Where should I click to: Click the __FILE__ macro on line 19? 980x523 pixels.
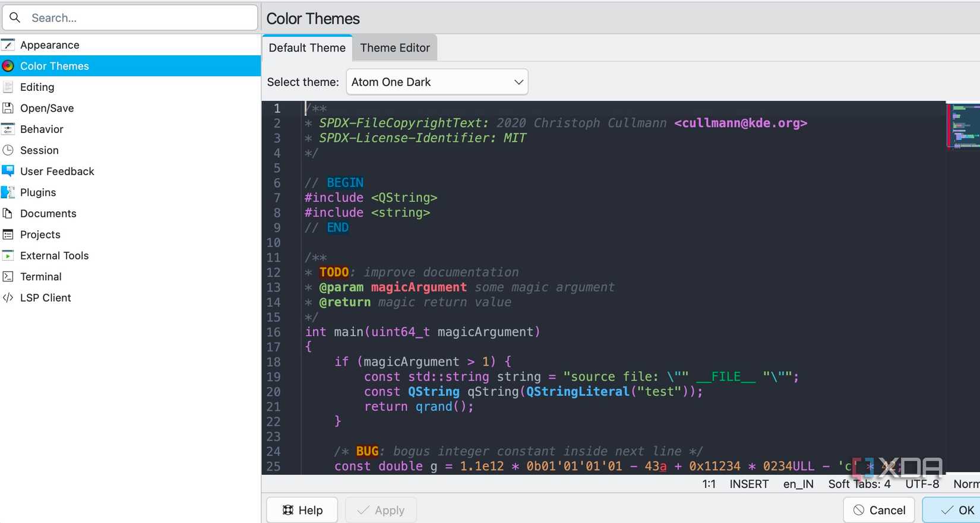coord(726,377)
